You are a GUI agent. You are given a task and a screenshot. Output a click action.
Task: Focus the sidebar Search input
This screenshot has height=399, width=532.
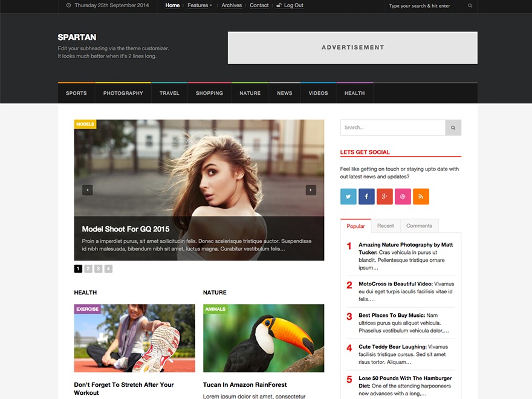(x=393, y=128)
